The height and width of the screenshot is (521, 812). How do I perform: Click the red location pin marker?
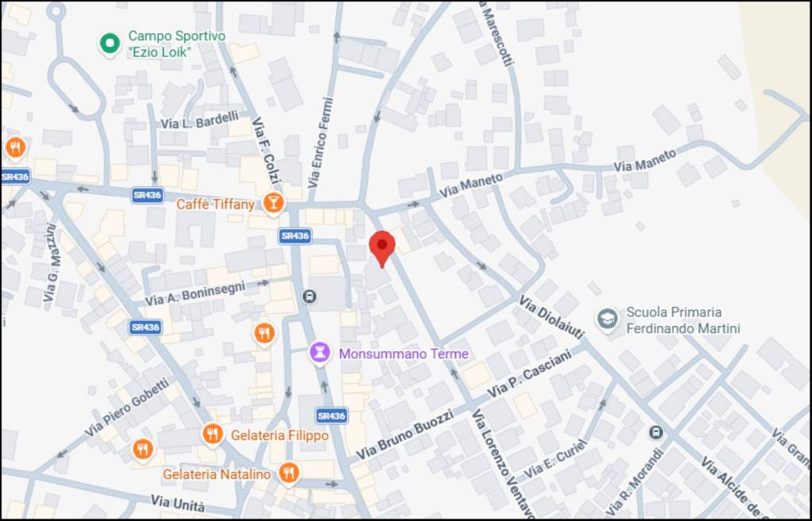pyautogui.click(x=382, y=249)
